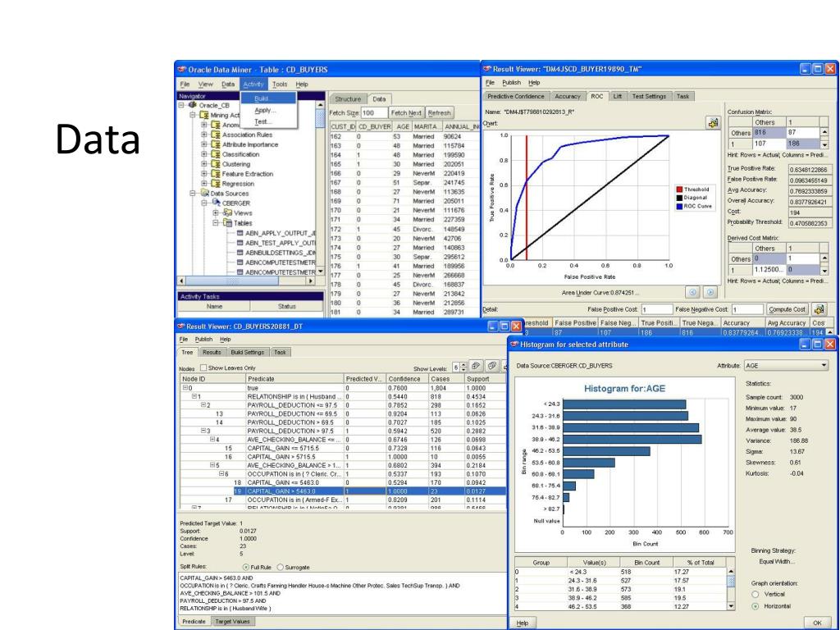Select Horizontal graph orientation
Image resolution: width=840 pixels, height=630 pixels.
[756, 606]
